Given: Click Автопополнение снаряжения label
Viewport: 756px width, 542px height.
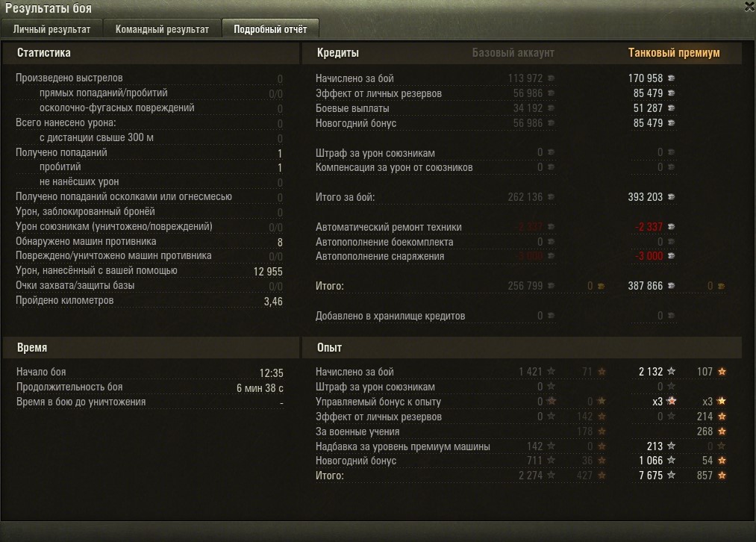Looking at the screenshot, I should (380, 256).
